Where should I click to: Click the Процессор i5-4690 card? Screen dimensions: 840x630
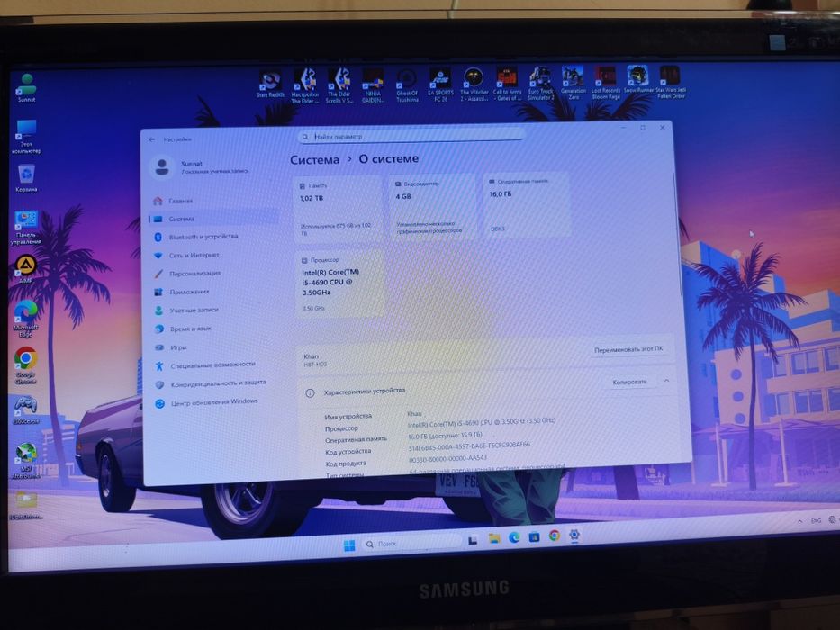(x=339, y=283)
